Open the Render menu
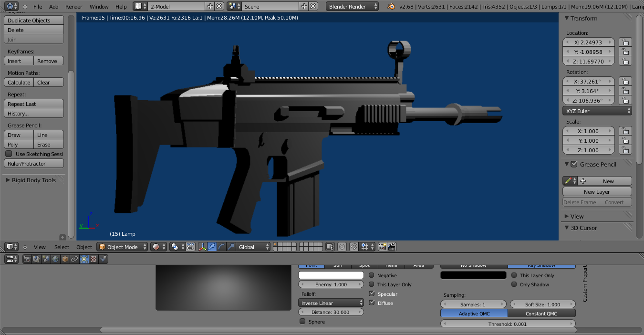Screen dimensions: 644x335 [74, 7]
